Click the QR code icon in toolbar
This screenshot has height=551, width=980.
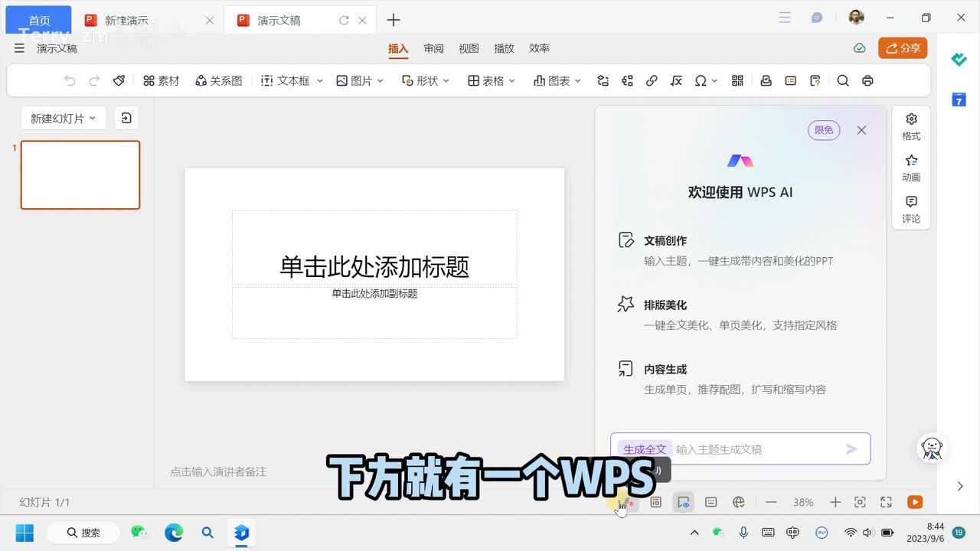tap(738, 80)
